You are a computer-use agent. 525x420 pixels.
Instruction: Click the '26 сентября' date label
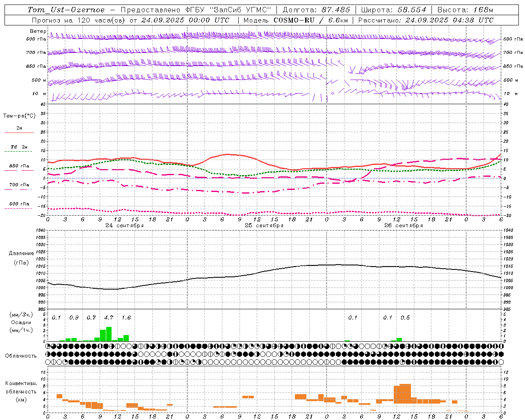click(x=404, y=225)
